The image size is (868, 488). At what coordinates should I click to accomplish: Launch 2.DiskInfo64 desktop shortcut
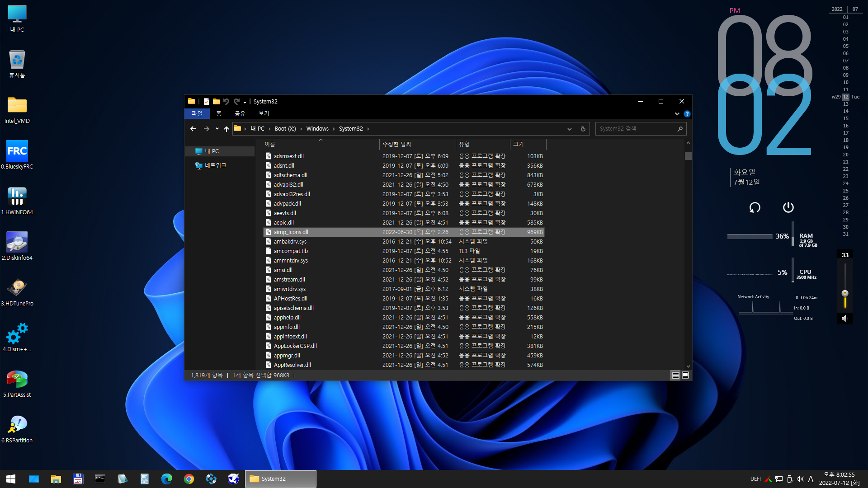tap(17, 247)
